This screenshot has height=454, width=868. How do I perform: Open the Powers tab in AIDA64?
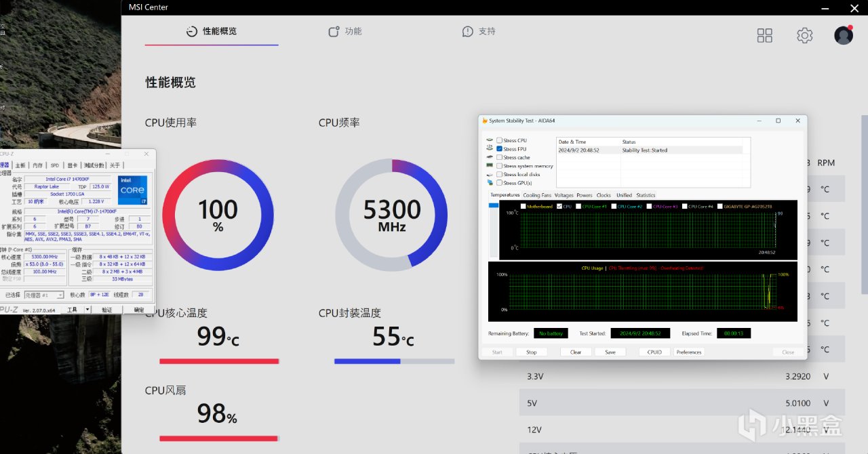point(585,195)
